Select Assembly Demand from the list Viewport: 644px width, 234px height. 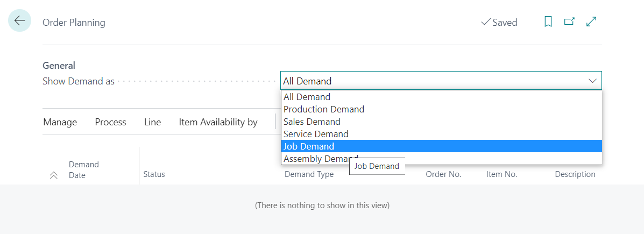coord(315,159)
